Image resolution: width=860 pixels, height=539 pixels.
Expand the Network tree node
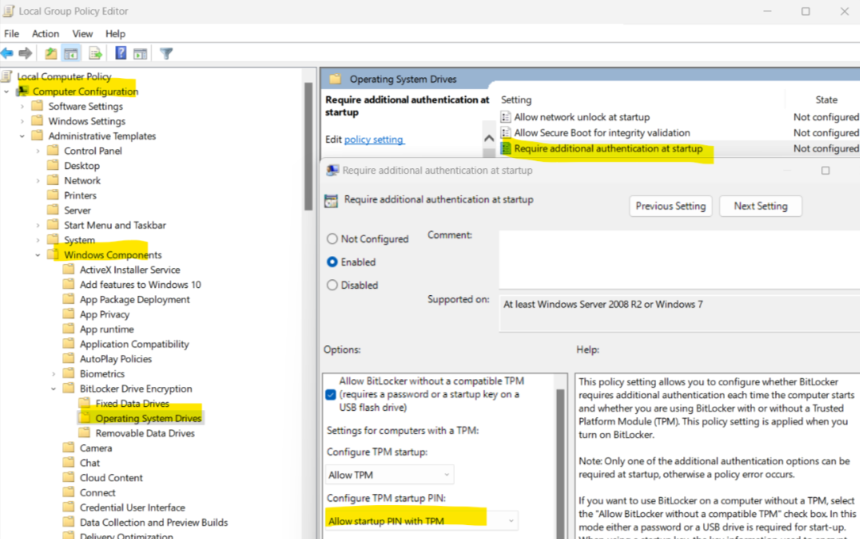tap(38, 180)
